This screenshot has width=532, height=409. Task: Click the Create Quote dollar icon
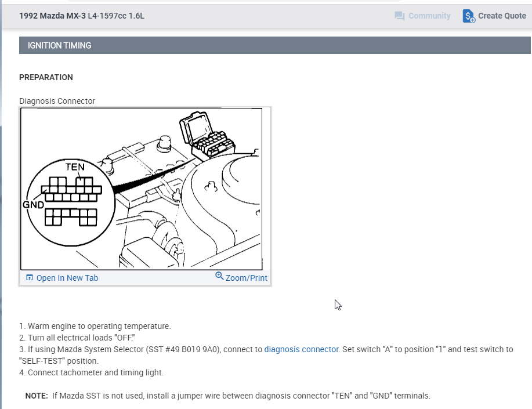(469, 16)
